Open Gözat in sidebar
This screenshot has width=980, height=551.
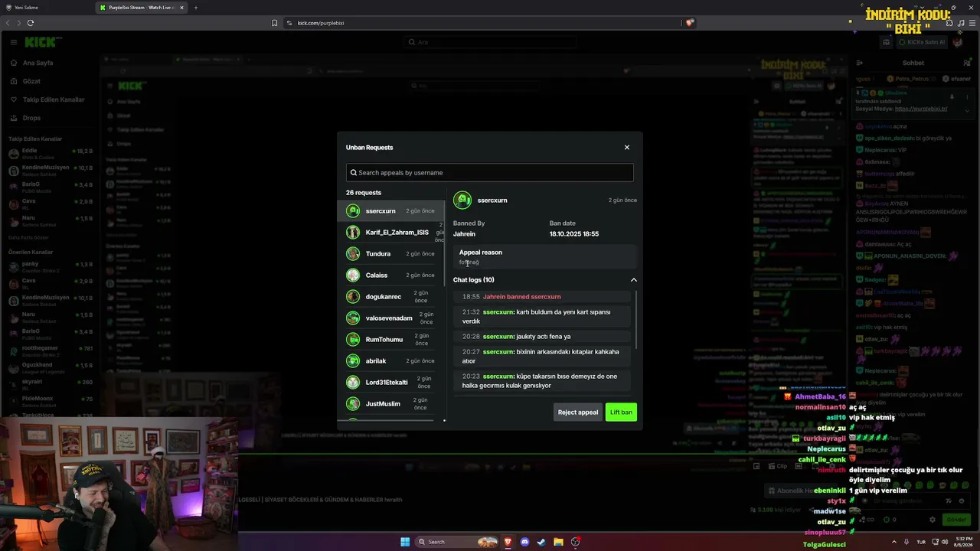point(32,81)
